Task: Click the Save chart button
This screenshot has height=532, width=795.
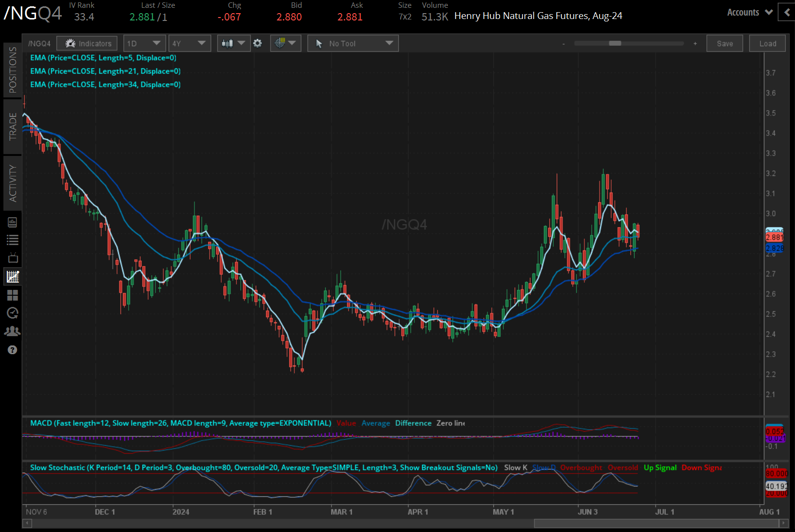Action: [x=724, y=43]
